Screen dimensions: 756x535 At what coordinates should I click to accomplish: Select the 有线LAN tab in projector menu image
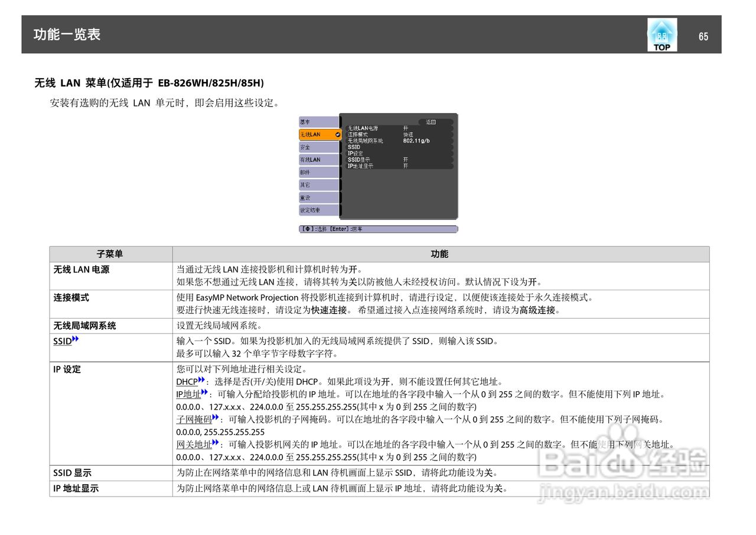point(319,160)
